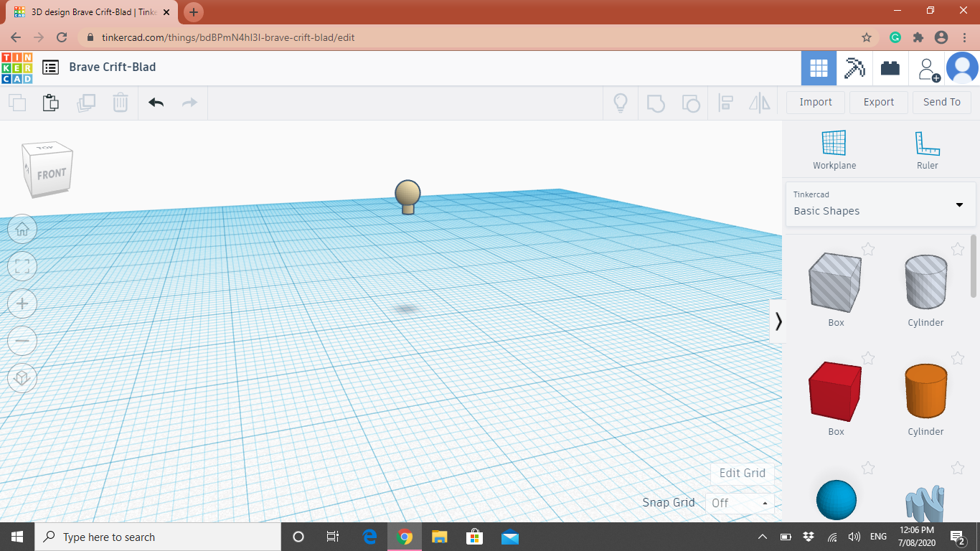Open the Blocks pickaxe mode

(854, 68)
